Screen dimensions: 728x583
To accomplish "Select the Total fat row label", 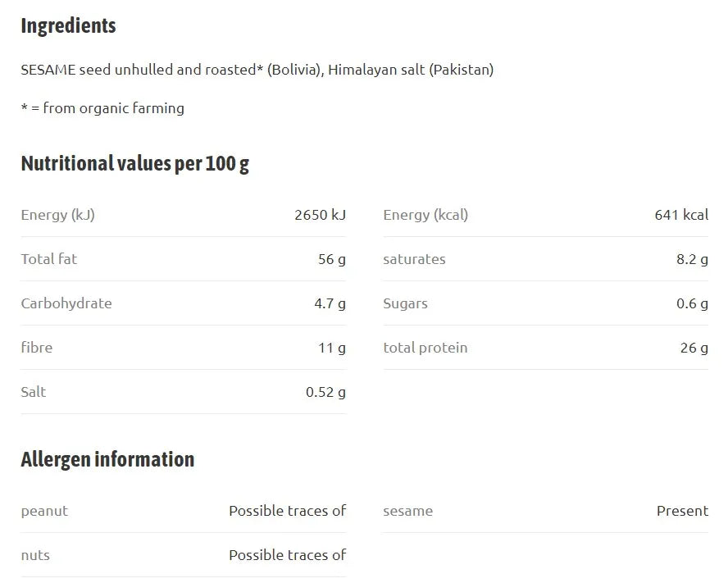I will pos(49,259).
